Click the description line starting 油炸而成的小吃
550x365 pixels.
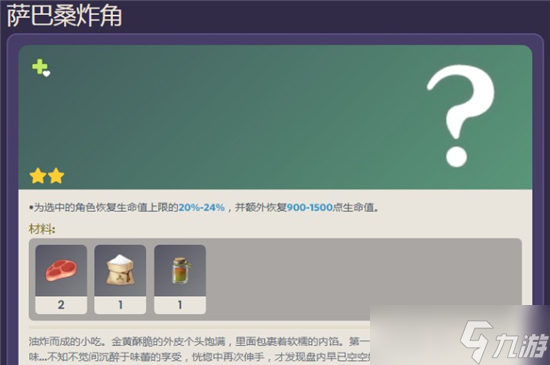199,342
